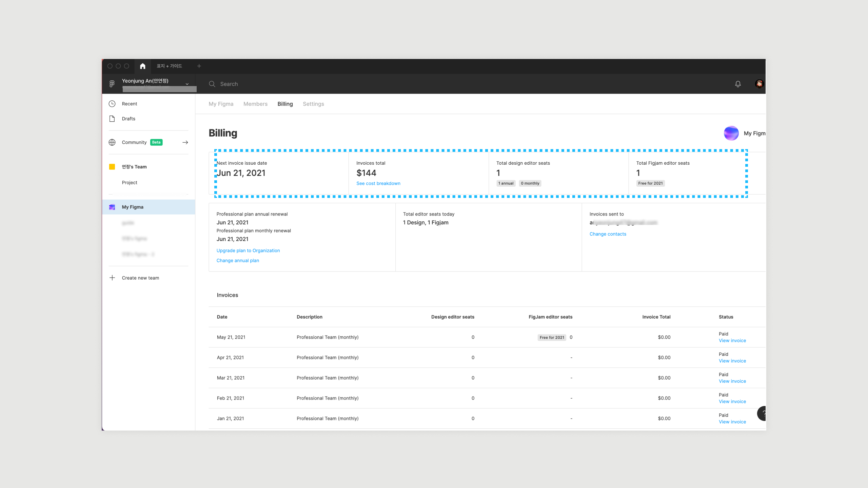The height and width of the screenshot is (488, 868).
Task: Open Drafts via file icon
Action: point(112,119)
